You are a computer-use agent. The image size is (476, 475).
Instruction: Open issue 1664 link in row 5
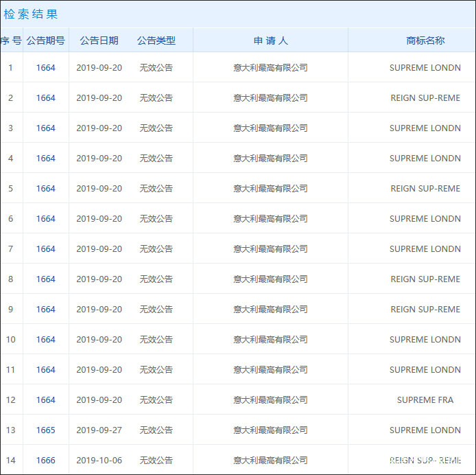tap(45, 188)
